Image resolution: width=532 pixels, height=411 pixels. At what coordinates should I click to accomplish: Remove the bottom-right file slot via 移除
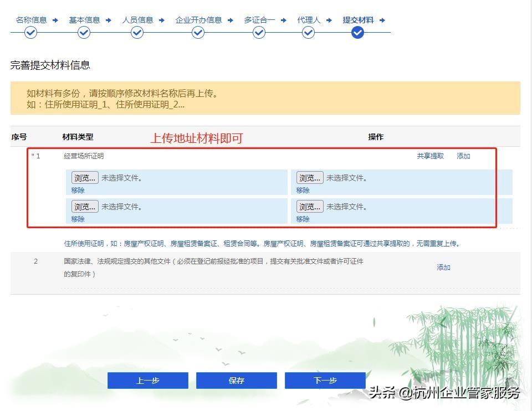pos(303,219)
